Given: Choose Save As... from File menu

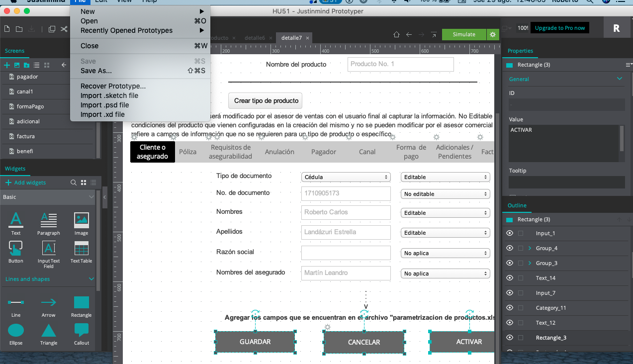Looking at the screenshot, I should (x=96, y=71).
